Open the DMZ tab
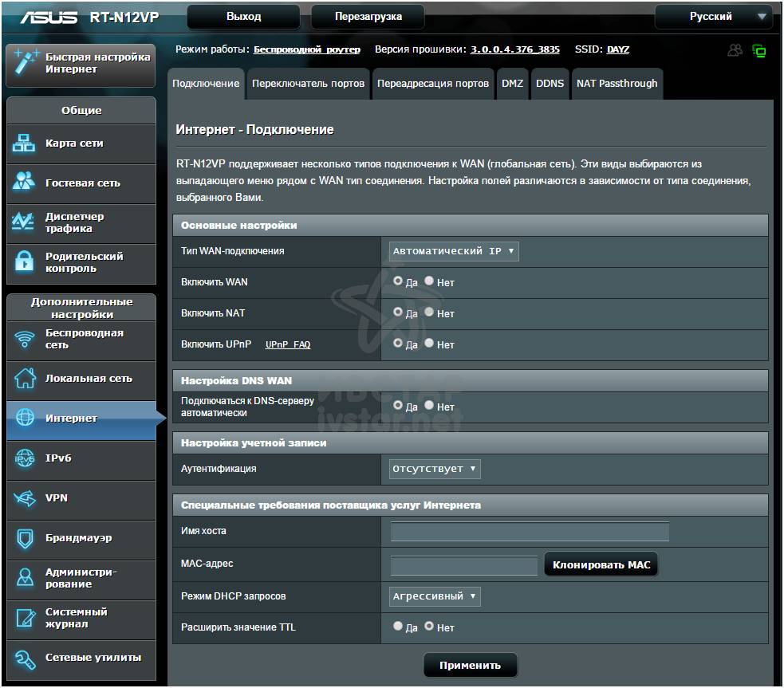The height and width of the screenshot is (688, 784). point(513,84)
